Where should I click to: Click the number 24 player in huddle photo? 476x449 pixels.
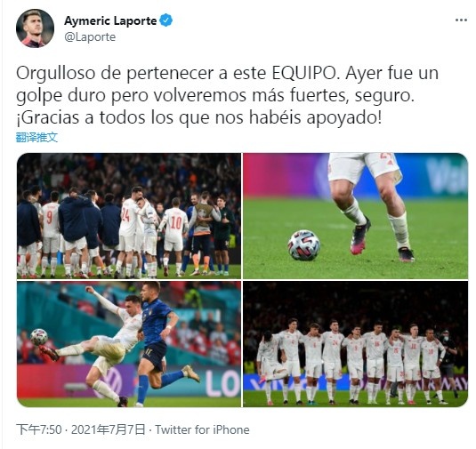point(128,230)
